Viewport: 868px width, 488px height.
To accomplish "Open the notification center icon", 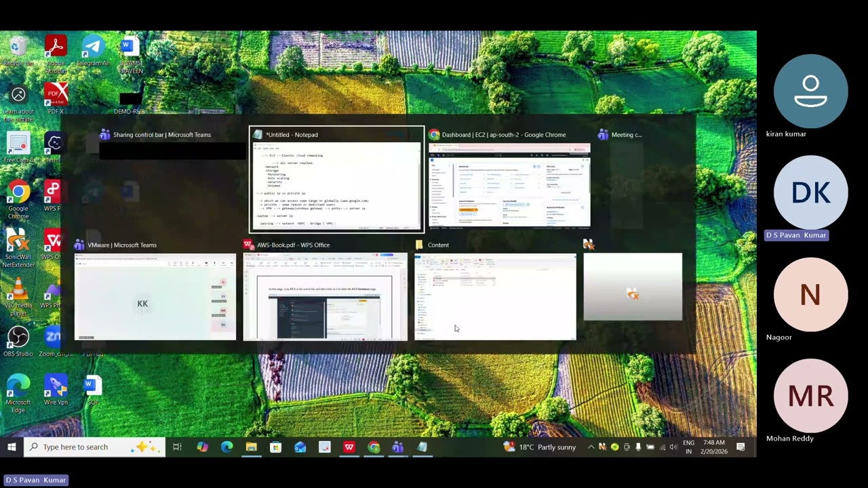I will coord(741,447).
